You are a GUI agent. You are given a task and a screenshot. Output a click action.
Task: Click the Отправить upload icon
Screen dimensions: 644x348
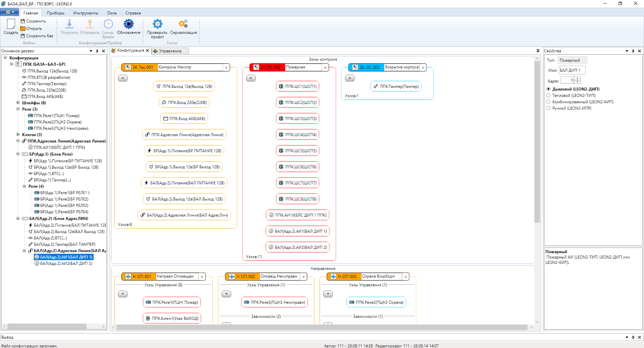pyautogui.click(x=90, y=24)
